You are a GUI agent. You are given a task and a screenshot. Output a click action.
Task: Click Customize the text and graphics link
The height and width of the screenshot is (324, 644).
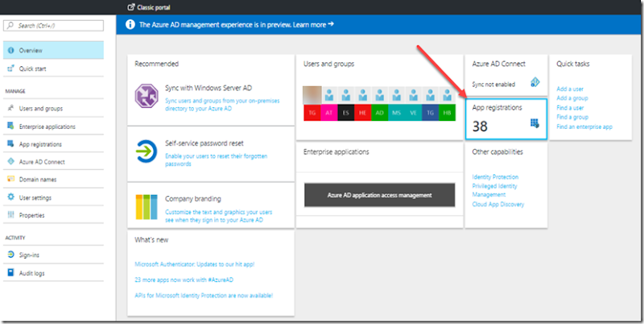point(218,216)
